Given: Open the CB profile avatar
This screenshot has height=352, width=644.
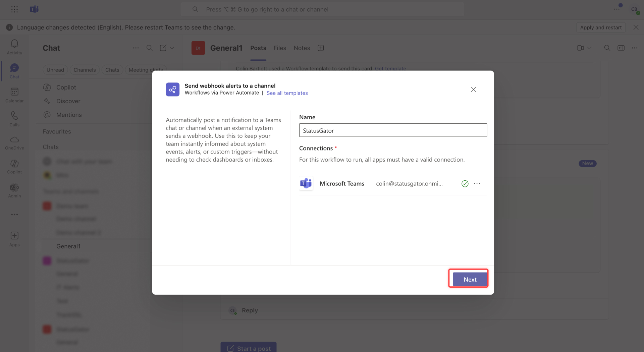Looking at the screenshot, I should click(x=634, y=9).
